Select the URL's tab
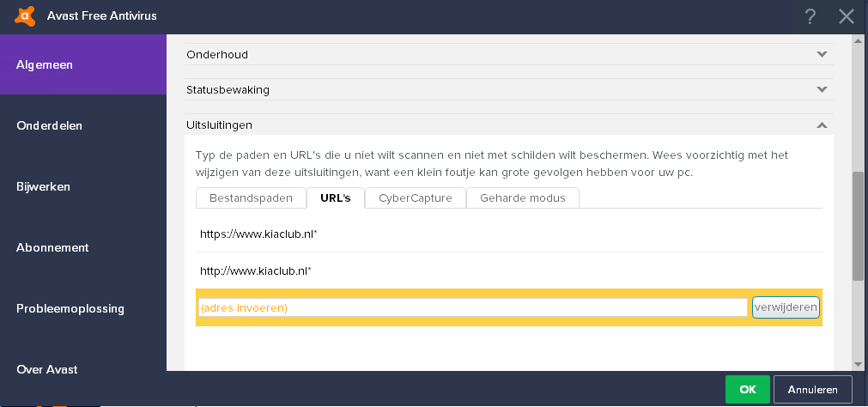Viewport: 868px width, 407px height. pos(336,198)
